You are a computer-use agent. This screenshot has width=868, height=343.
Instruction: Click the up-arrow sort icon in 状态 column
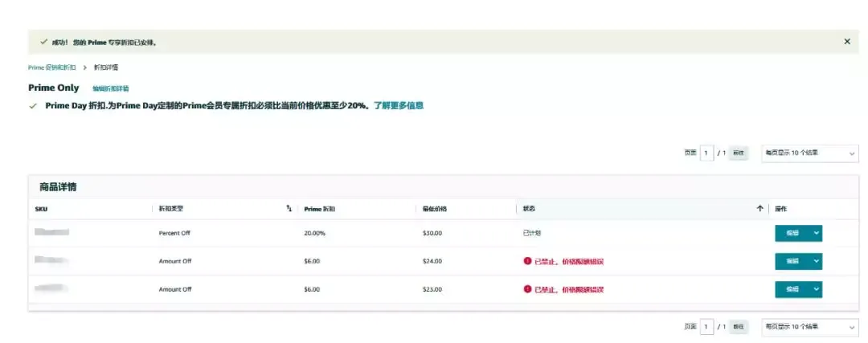(x=759, y=209)
